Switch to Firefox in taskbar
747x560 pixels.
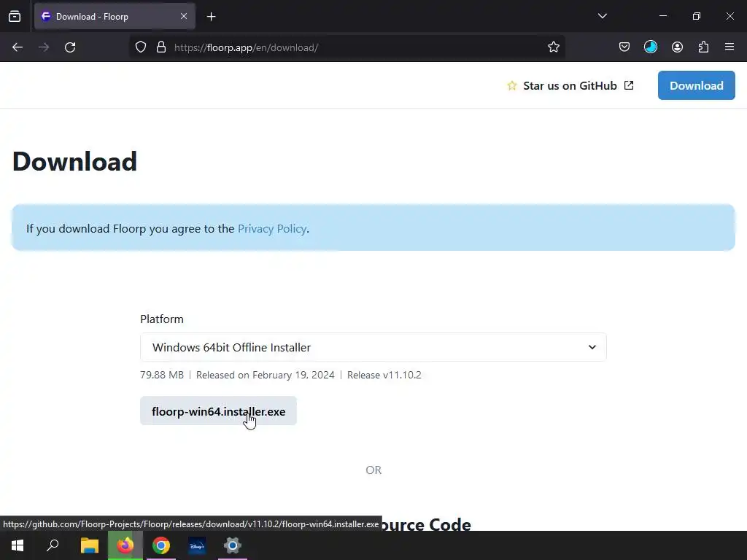pos(125,545)
